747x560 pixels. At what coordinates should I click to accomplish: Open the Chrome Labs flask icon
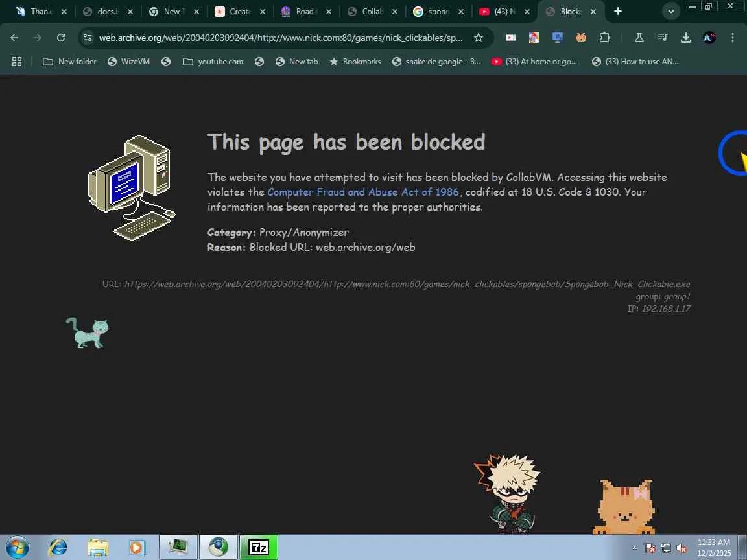tap(639, 38)
